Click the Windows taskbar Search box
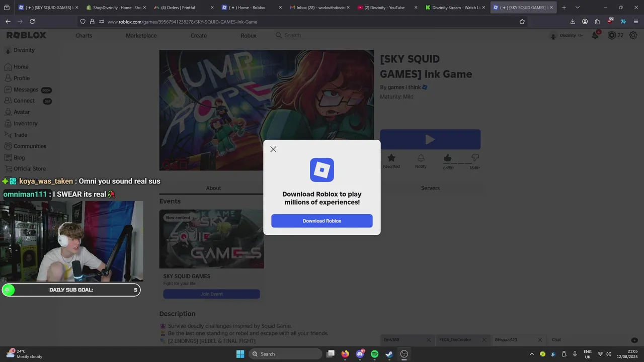The width and height of the screenshot is (644, 362). click(285, 354)
